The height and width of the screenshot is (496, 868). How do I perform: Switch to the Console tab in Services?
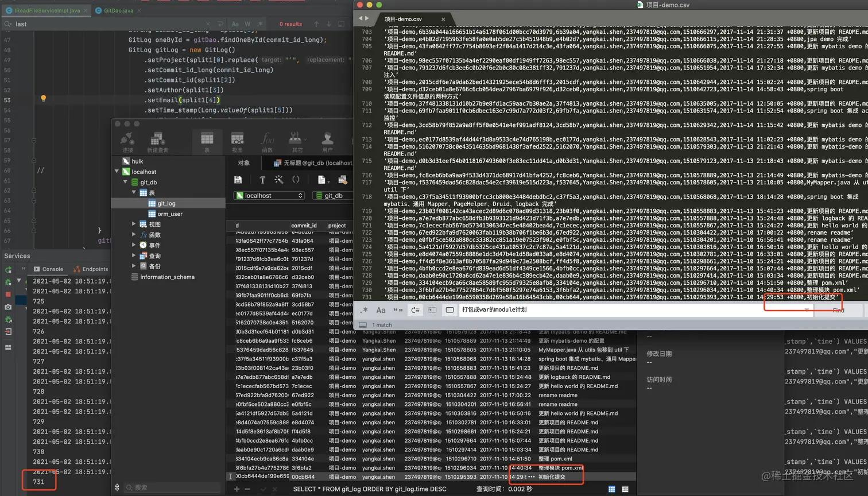(48, 269)
